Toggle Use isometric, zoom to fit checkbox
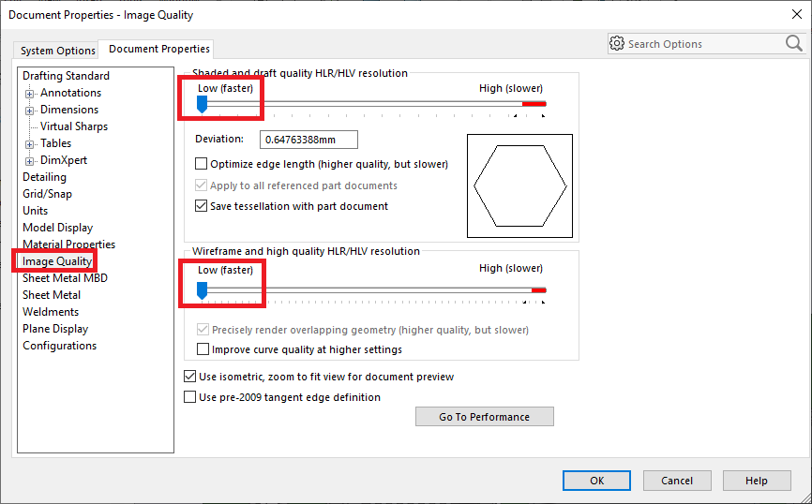Viewport: 812px width, 504px height. (x=190, y=377)
